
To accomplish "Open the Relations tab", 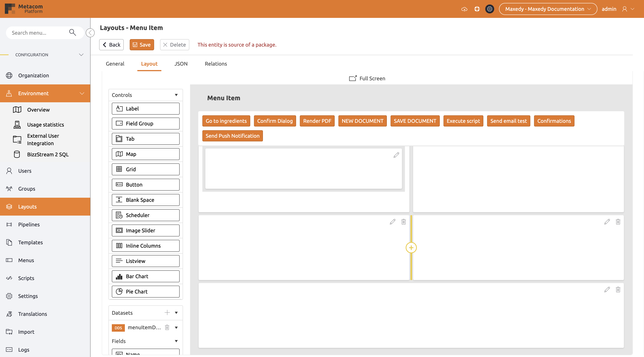I will (215, 64).
